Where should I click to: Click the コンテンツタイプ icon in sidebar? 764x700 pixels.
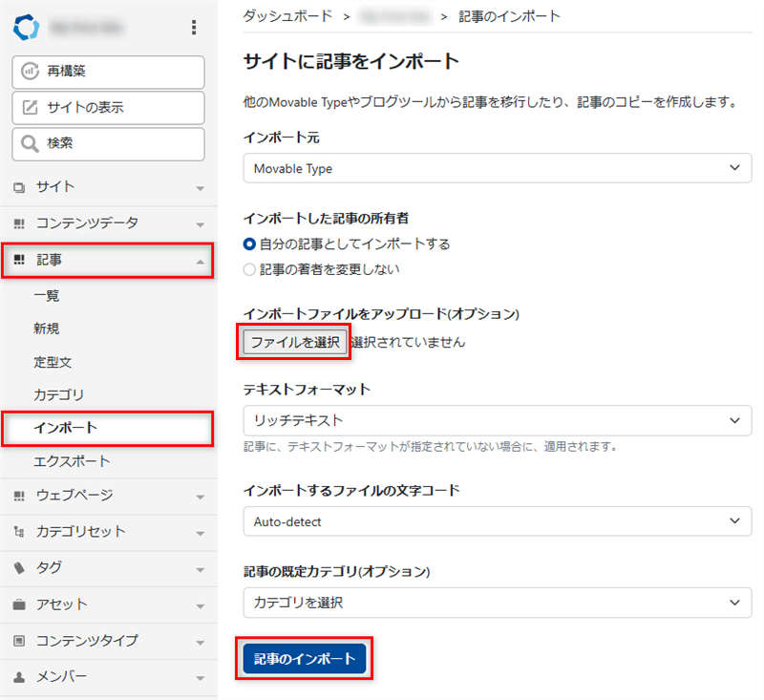tap(19, 641)
